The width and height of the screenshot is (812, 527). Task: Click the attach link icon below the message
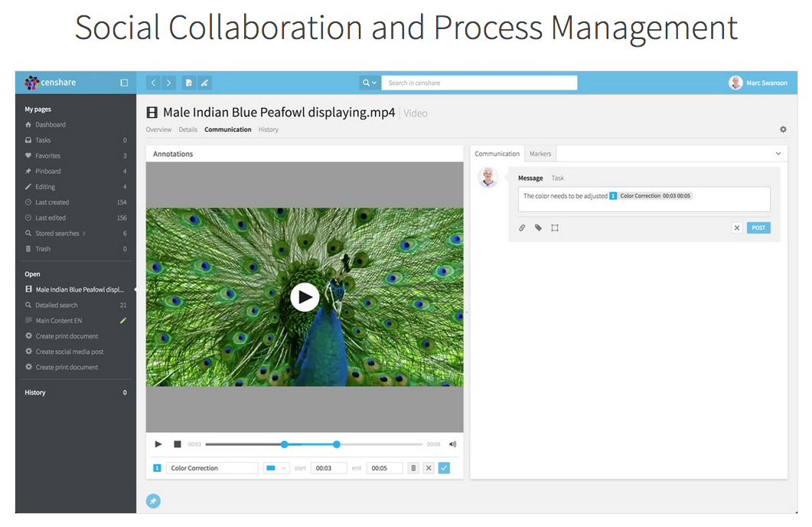[x=522, y=227]
